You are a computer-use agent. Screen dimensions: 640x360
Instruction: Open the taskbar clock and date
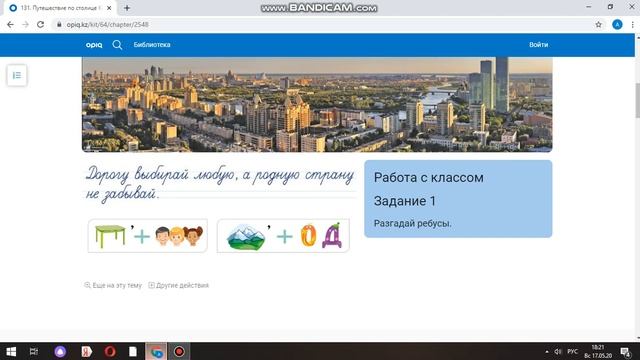(x=598, y=351)
